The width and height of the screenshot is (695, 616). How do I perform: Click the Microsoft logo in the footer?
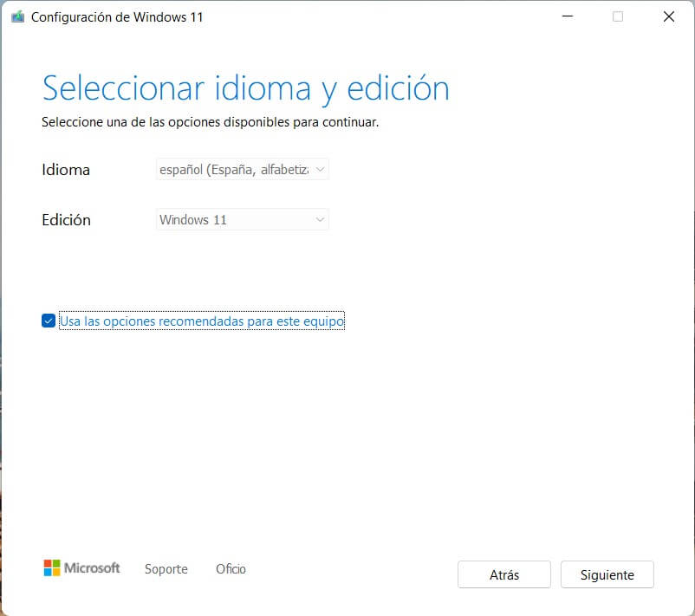tap(82, 567)
